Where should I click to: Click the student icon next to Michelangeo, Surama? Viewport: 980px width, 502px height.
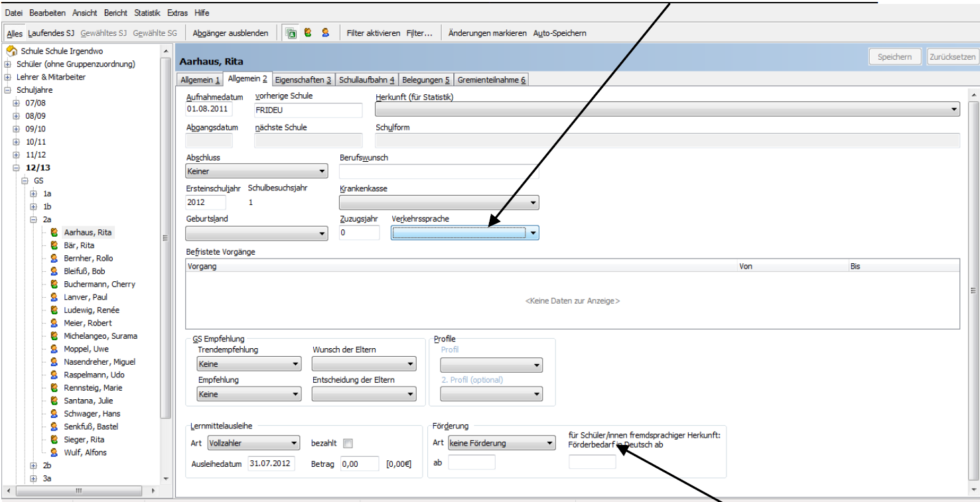coord(54,336)
